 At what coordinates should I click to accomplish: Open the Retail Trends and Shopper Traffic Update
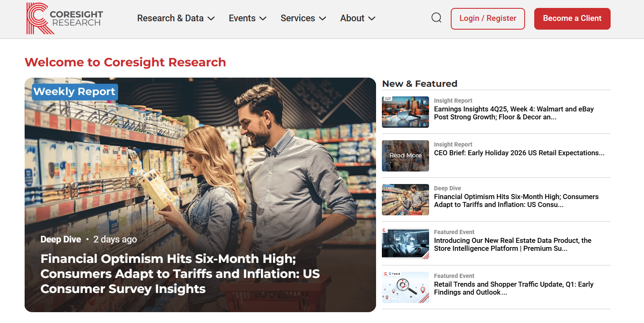pos(513,288)
